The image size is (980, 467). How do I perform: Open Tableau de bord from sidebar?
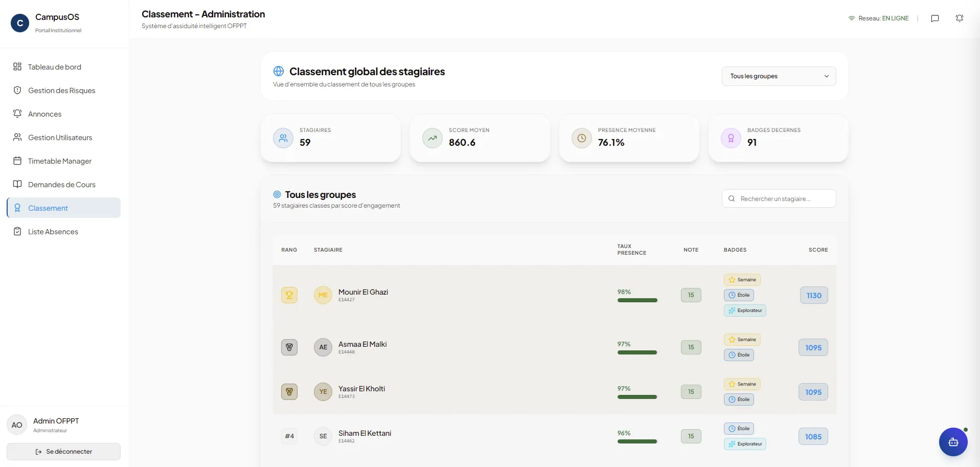click(x=64, y=67)
